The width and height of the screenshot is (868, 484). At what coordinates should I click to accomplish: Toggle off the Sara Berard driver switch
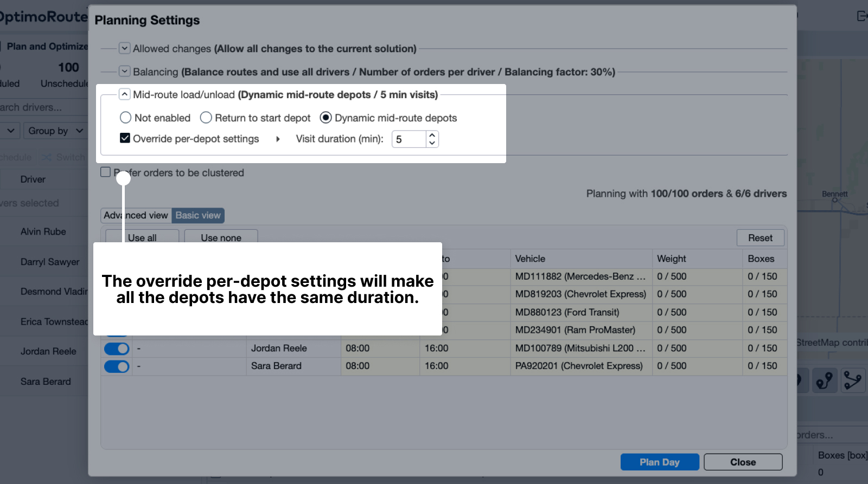pos(117,367)
